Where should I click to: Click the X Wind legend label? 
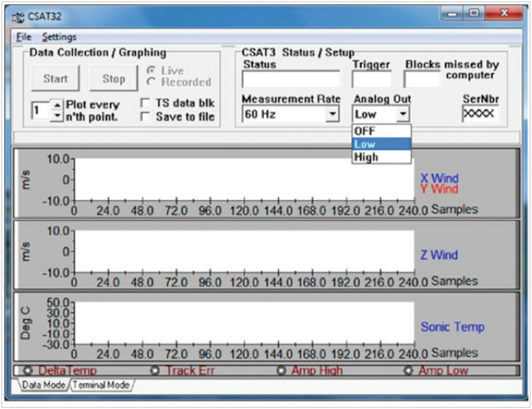coord(439,178)
